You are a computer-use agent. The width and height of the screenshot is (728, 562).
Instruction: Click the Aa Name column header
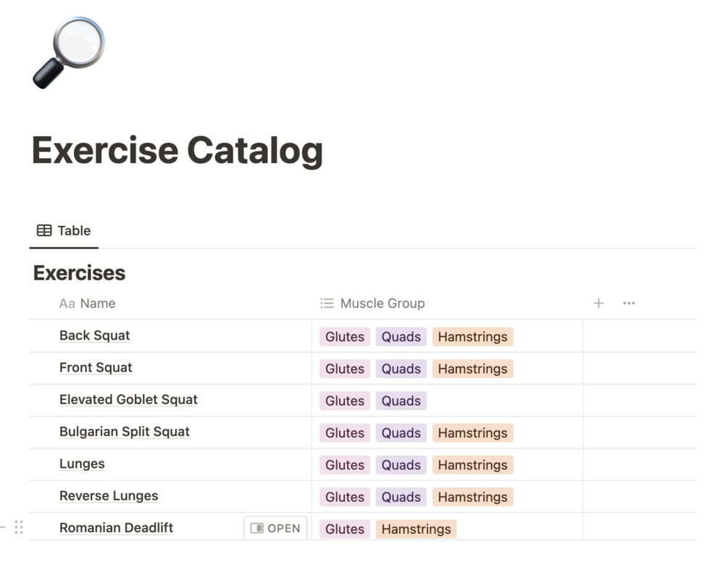coord(88,303)
